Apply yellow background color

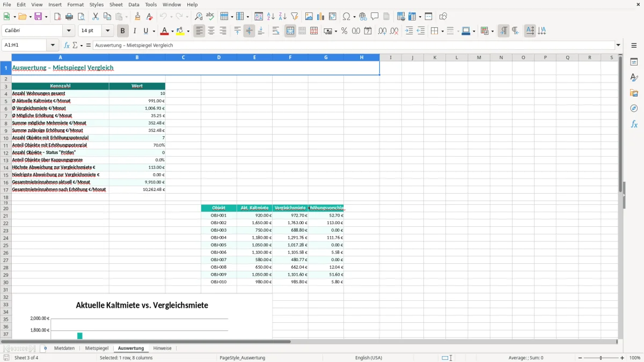180,31
